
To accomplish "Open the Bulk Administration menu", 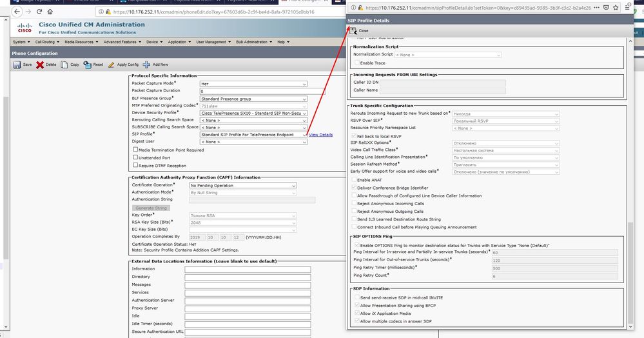I will pos(254,42).
